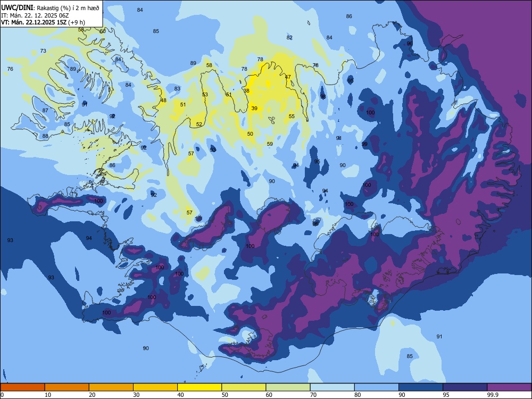Select the legend scale label '70'

pos(313,395)
